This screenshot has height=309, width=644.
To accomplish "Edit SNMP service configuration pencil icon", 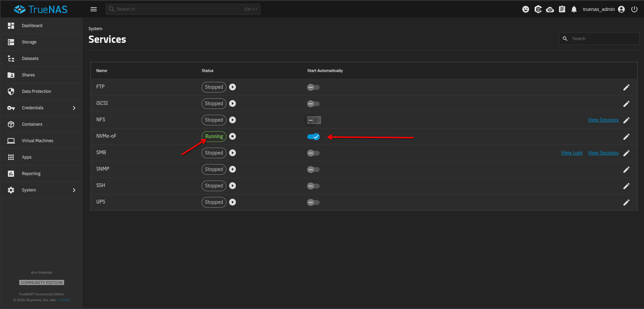I will pos(626,170).
